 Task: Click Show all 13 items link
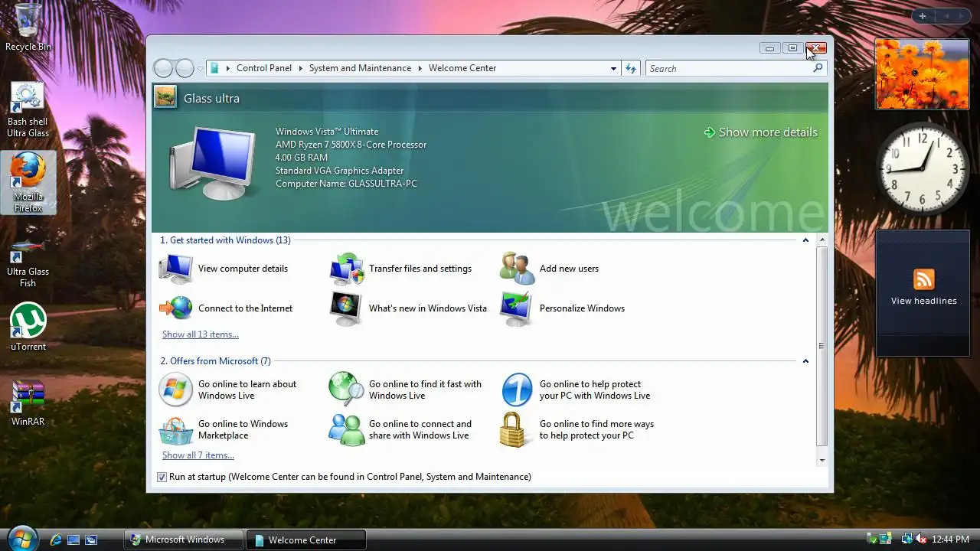200,334
